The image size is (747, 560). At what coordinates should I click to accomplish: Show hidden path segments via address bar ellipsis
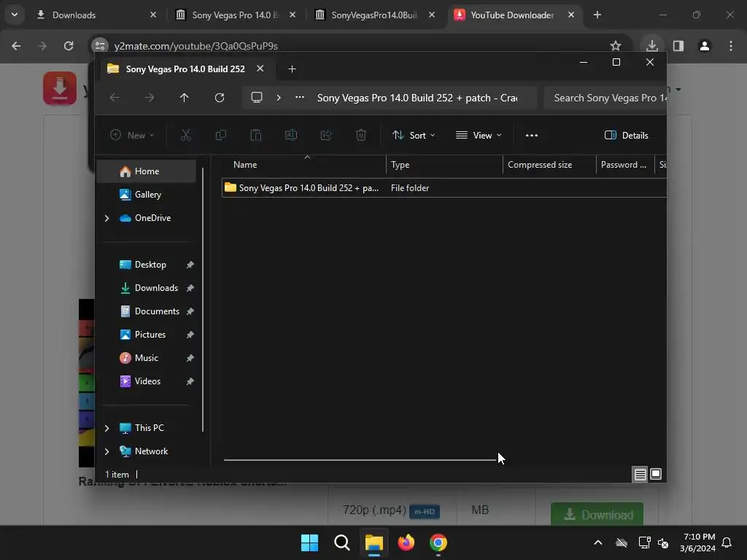coord(300,97)
